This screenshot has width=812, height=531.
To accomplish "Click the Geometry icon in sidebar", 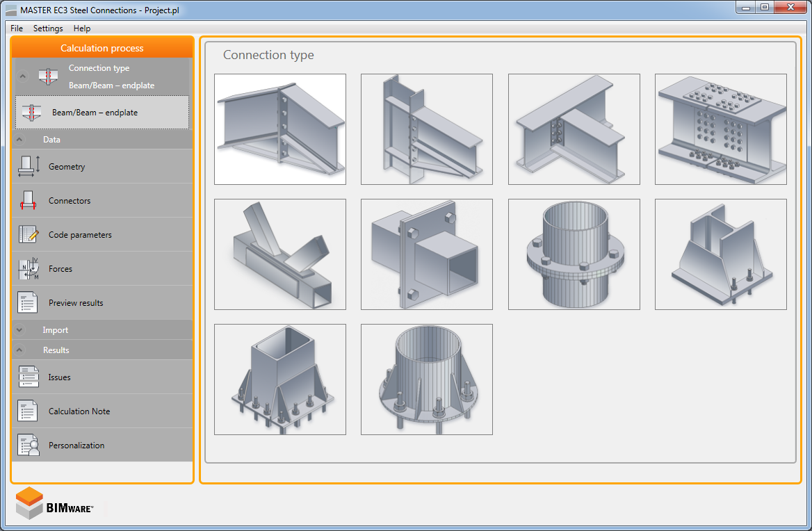I will [29, 167].
